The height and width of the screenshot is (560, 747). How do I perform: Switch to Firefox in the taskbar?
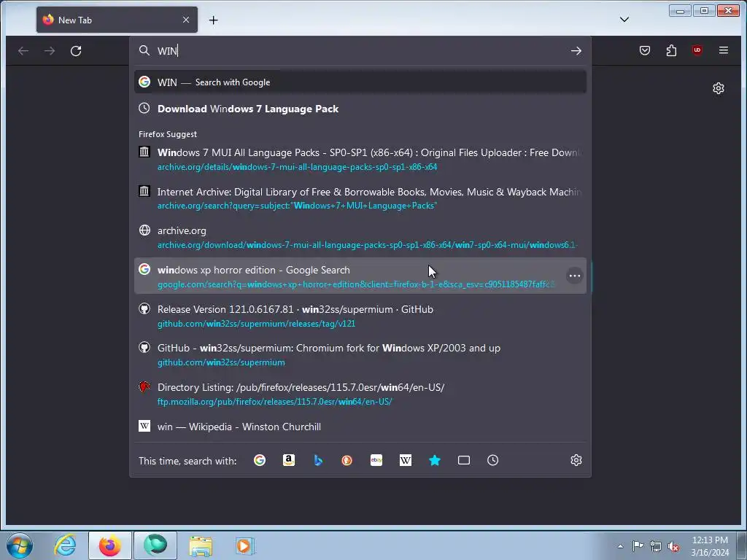point(109,545)
